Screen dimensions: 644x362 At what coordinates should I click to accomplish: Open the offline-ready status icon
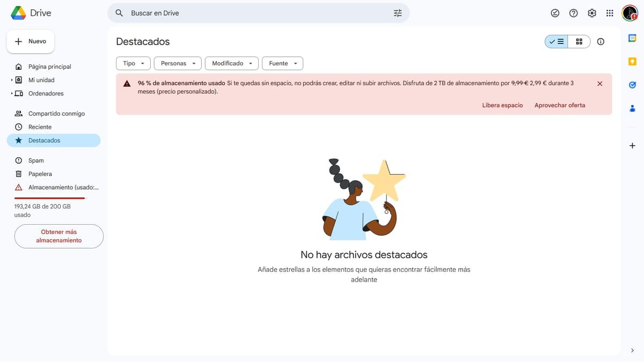click(x=555, y=13)
